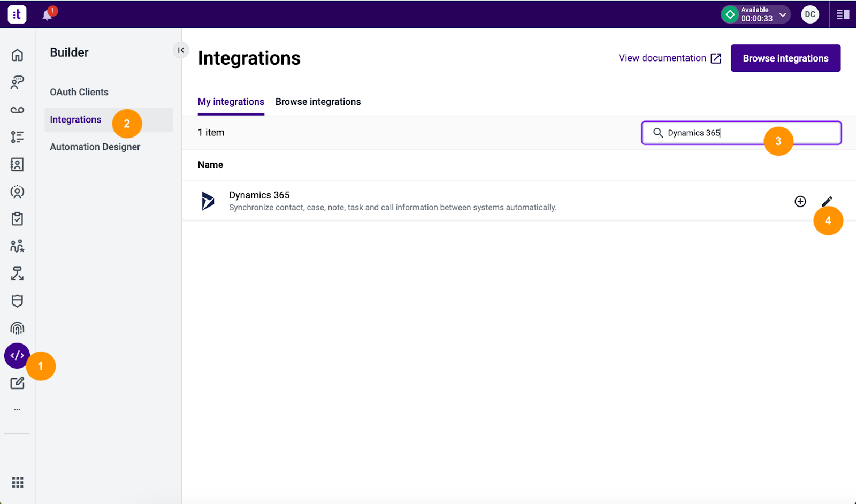Open the Talkdesk logo home
856x504 pixels.
coord(17,14)
